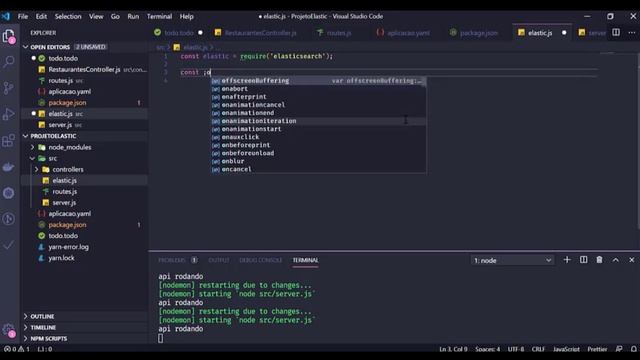This screenshot has height=360, width=640.
Task: Open Run and Debug view
Action: (9, 114)
